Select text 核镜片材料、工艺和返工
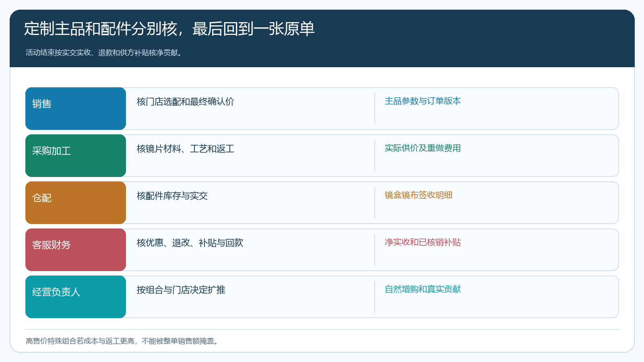The image size is (644, 362). (x=186, y=149)
